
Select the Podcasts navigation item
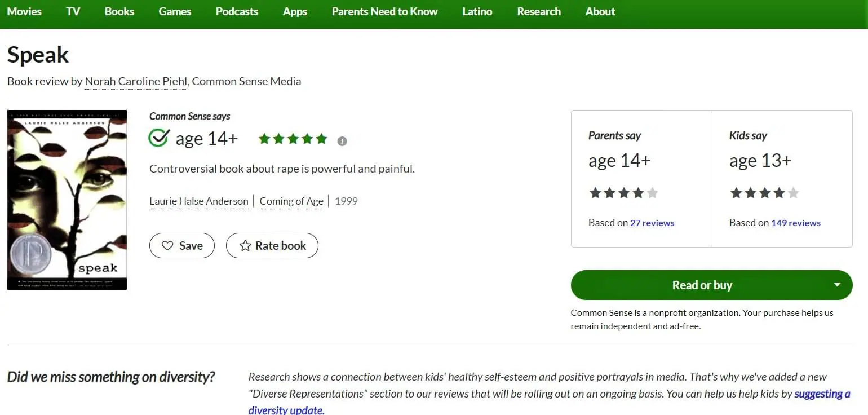point(237,11)
